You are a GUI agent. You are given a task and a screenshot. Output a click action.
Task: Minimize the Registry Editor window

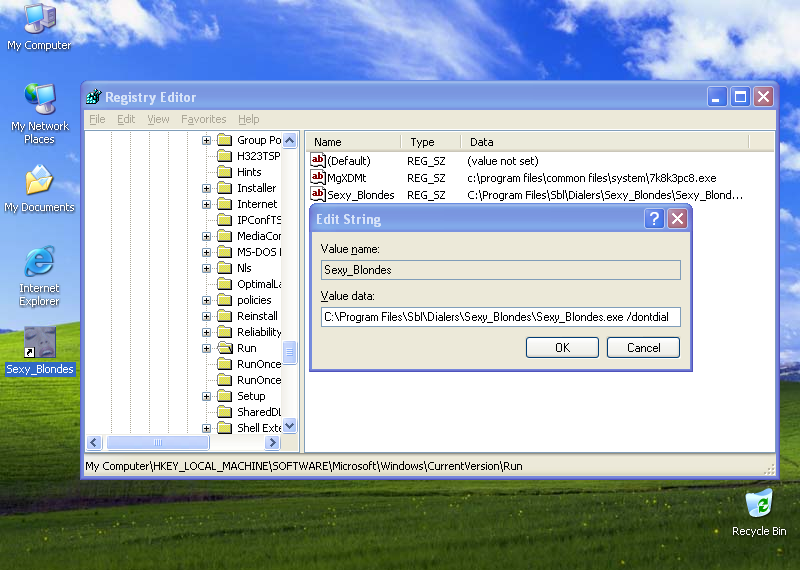coord(716,96)
